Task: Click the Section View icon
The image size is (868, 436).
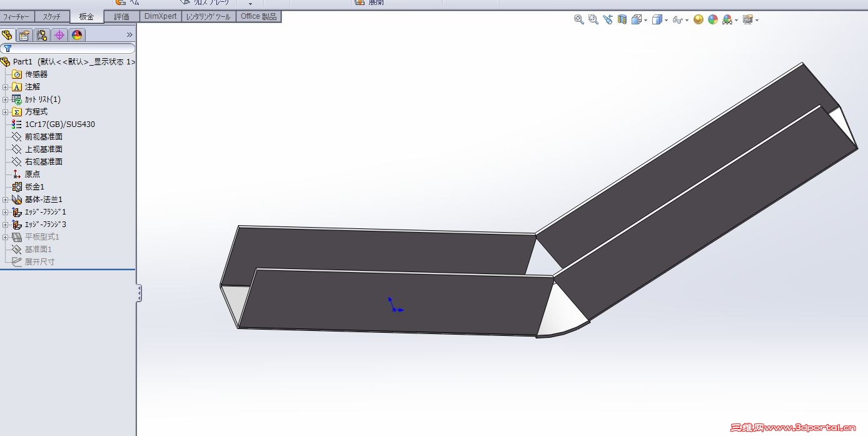Action: point(622,19)
